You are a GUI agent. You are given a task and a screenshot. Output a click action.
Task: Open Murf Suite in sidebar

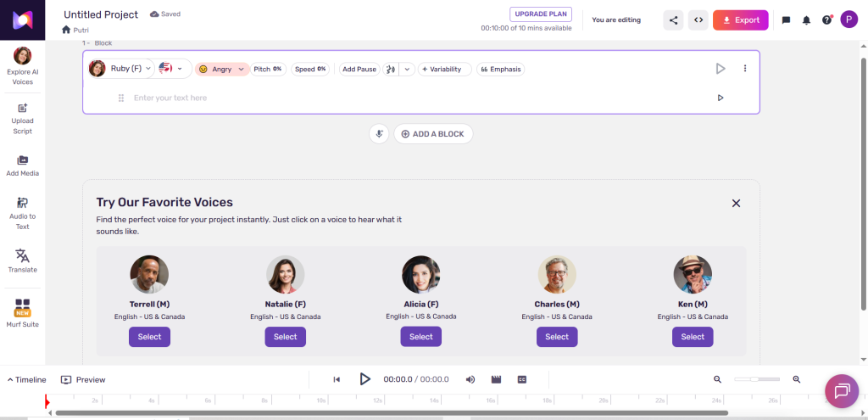[22, 313]
